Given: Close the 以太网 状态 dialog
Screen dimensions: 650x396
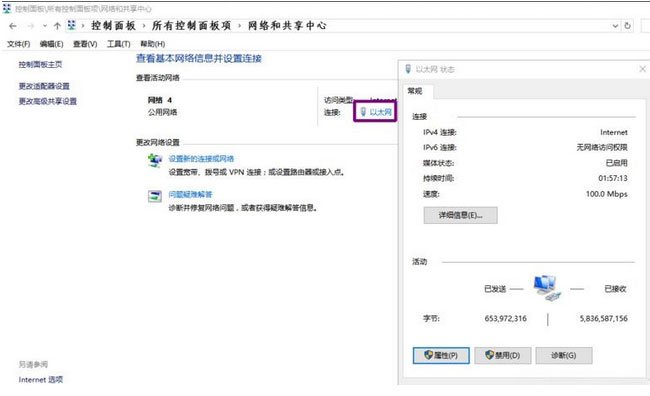Looking at the screenshot, I should coord(642,69).
